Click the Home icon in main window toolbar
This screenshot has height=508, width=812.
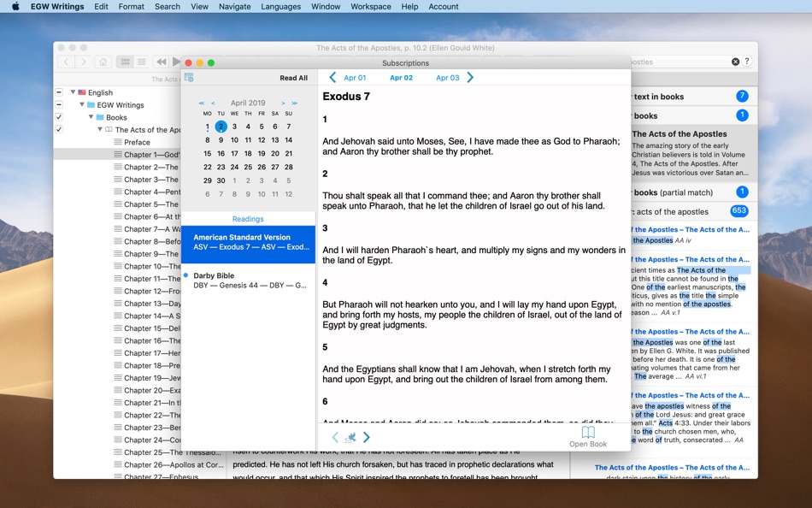(x=103, y=62)
